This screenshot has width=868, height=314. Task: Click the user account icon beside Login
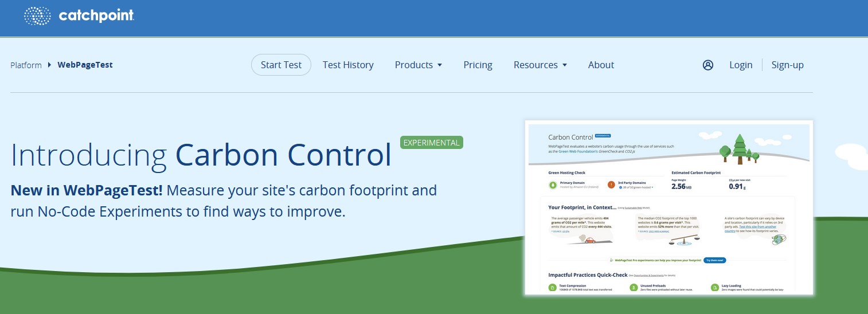click(x=708, y=65)
